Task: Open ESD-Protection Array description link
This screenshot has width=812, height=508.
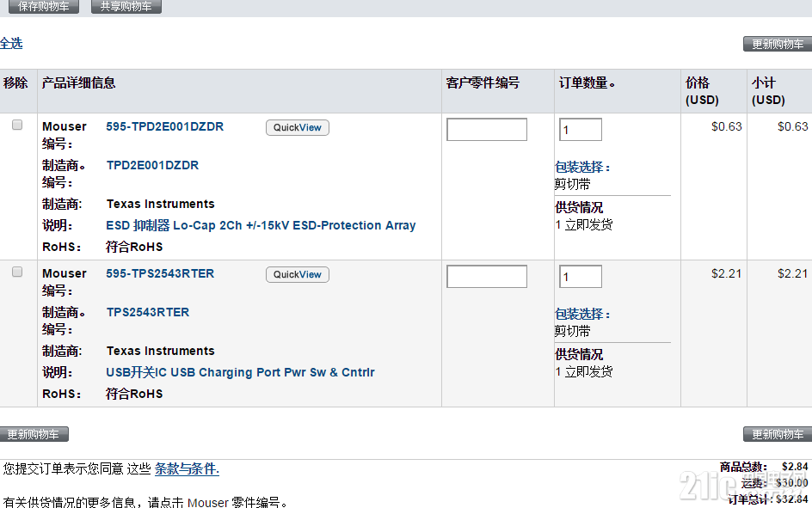Action: (261, 225)
